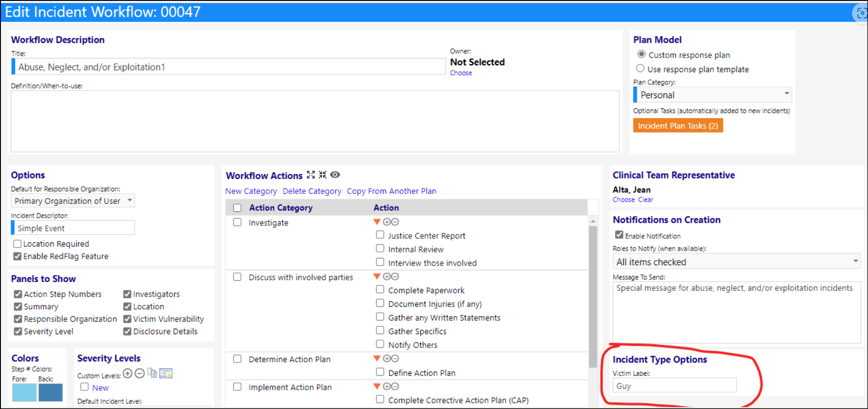Viewport: 868px width, 409px height.
Task: Pick the Back step color swatch
Action: tap(51, 393)
